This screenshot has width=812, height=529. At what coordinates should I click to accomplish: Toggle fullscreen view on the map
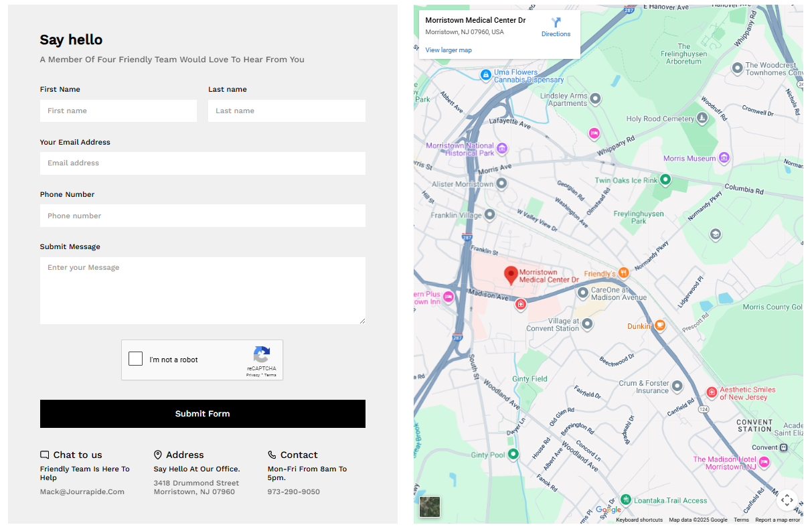(787, 500)
